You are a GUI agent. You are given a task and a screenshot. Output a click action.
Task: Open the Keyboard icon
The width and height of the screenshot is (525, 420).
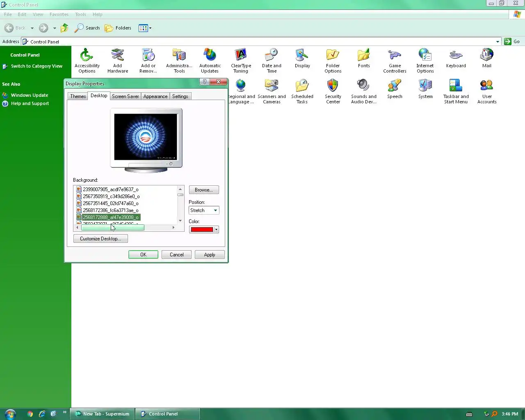tap(456, 58)
